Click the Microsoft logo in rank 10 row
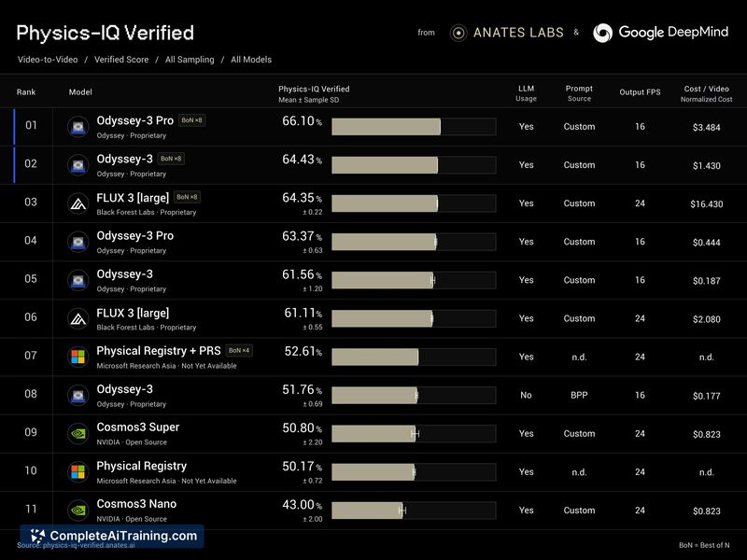 coord(78,472)
